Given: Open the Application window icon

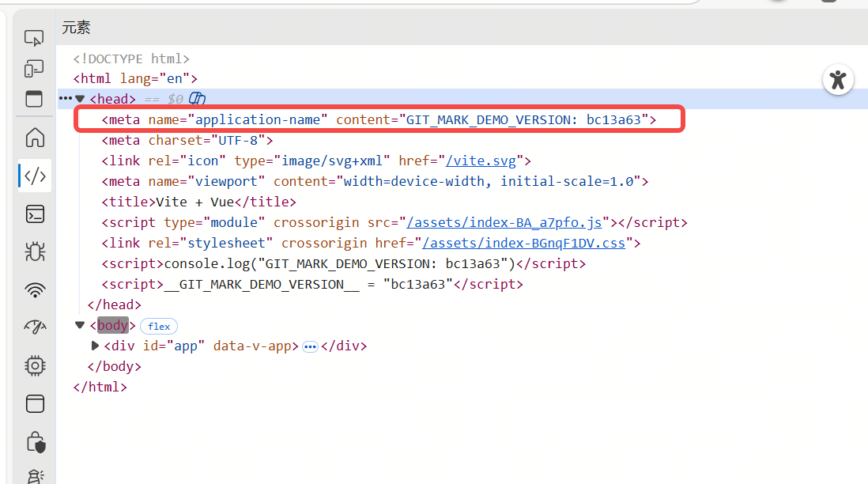Looking at the screenshot, I should coord(35,403).
